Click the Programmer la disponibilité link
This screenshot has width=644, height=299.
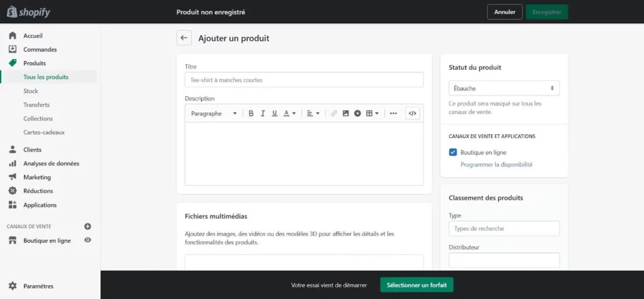(496, 165)
